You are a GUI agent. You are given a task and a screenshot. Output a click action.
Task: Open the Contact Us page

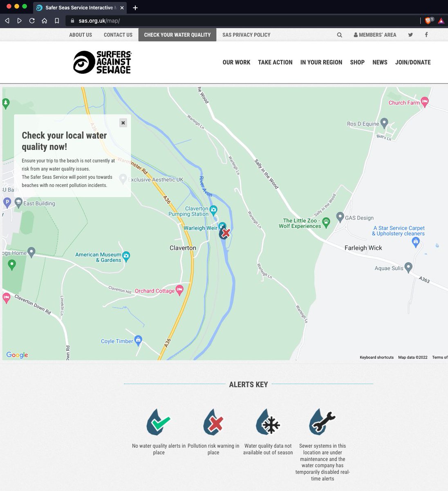coord(118,35)
